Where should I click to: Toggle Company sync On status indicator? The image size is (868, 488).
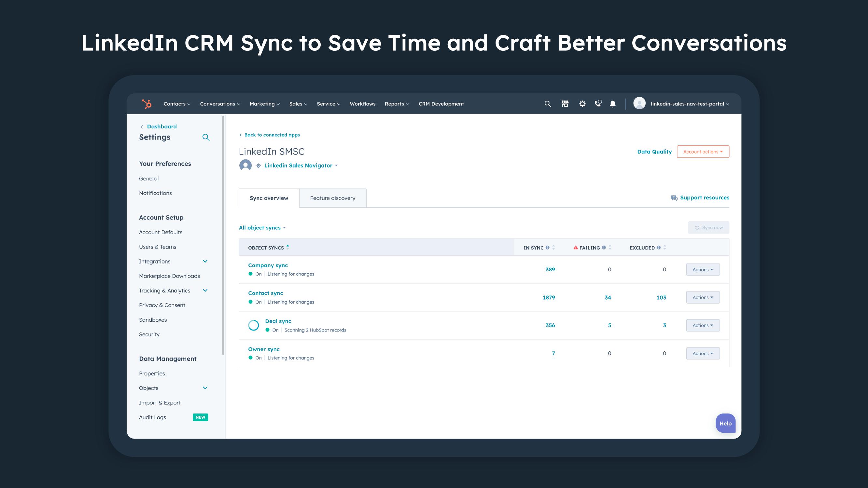[x=250, y=274]
